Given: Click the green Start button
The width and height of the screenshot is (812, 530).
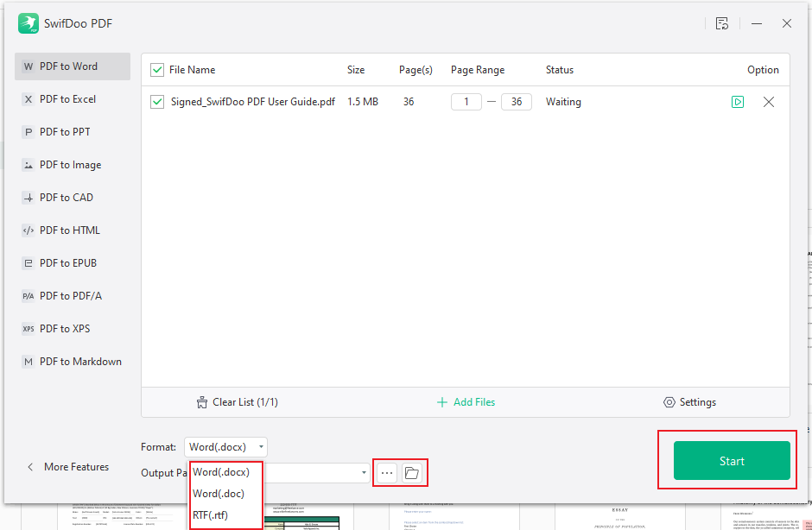Looking at the screenshot, I should [732, 461].
